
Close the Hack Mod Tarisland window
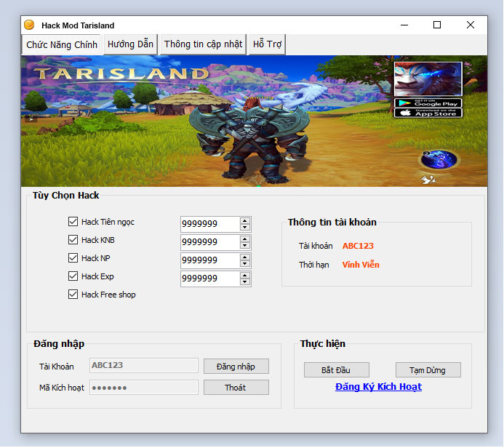(x=471, y=25)
